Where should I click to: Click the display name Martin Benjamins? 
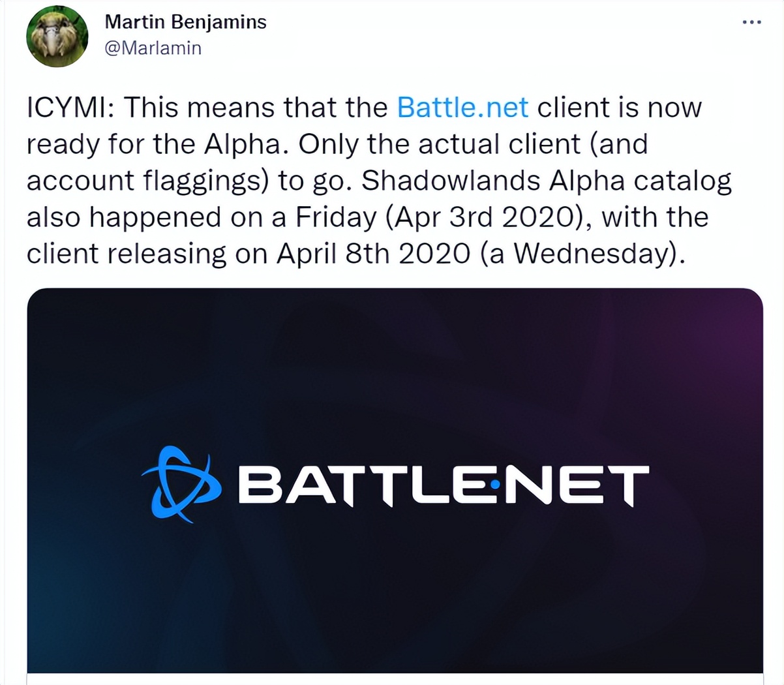pos(185,22)
